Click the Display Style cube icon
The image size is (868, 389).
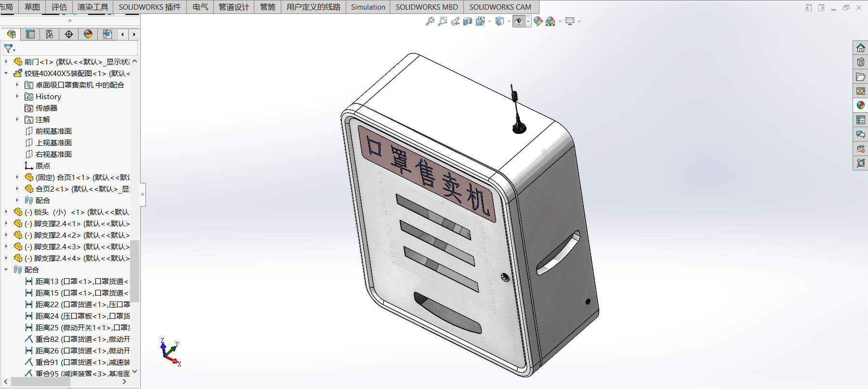tap(500, 21)
